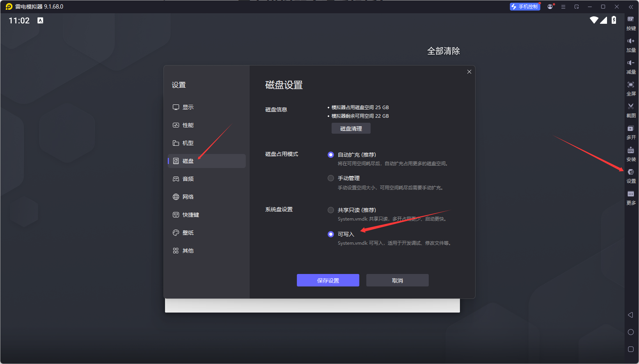Open the hamburger menu in title bar
The height and width of the screenshot is (364, 639).
pyautogui.click(x=563, y=7)
